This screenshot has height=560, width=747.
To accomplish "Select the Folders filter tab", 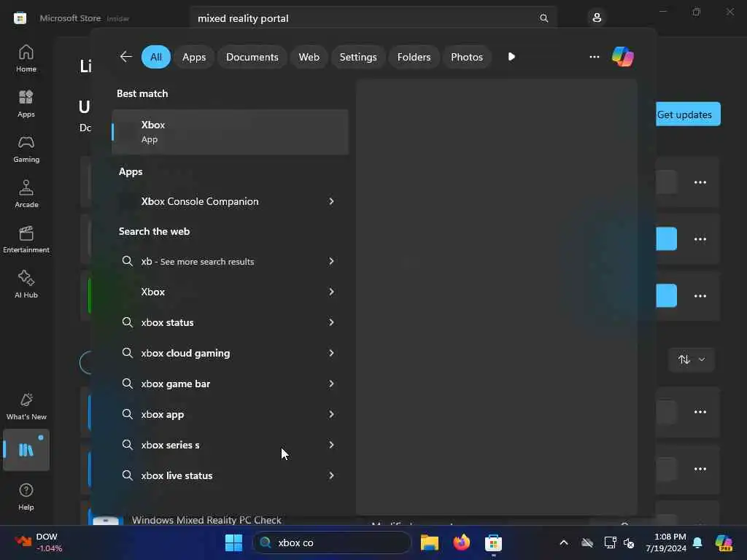I will (x=414, y=57).
